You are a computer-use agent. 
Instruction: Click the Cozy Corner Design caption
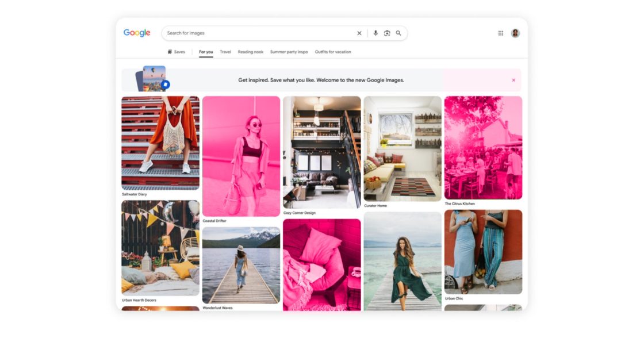tap(300, 213)
